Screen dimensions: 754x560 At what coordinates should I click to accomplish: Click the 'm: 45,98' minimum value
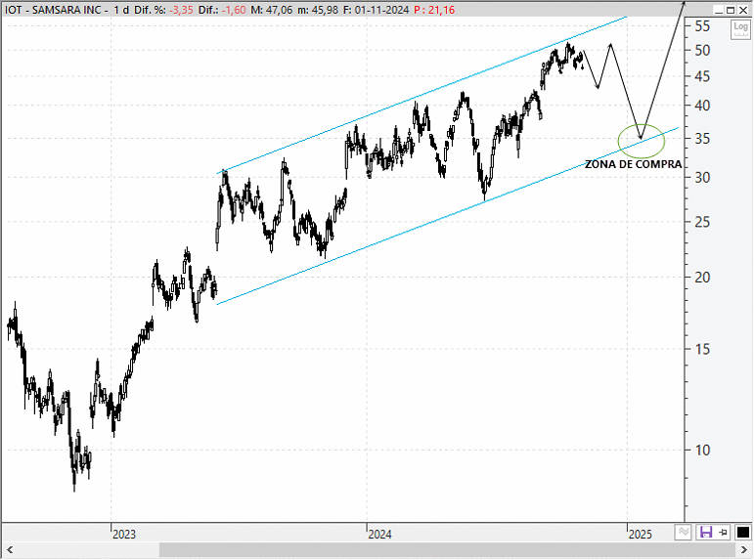(x=318, y=10)
